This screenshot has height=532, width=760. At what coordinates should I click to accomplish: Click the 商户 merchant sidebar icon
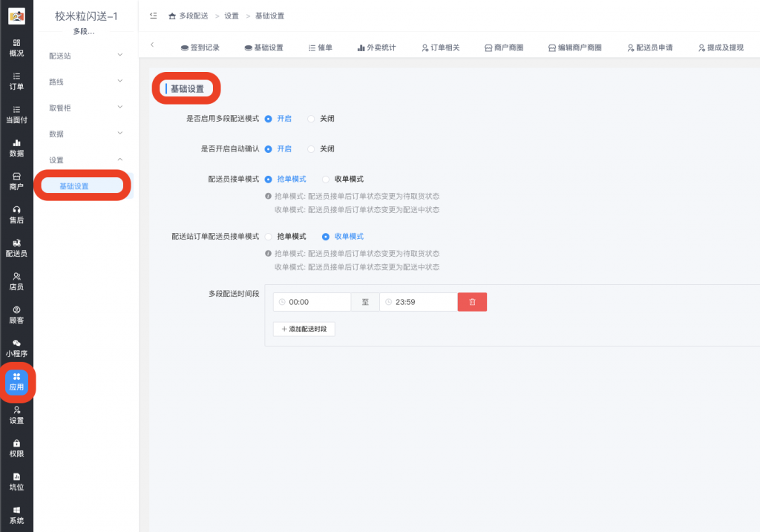click(16, 182)
